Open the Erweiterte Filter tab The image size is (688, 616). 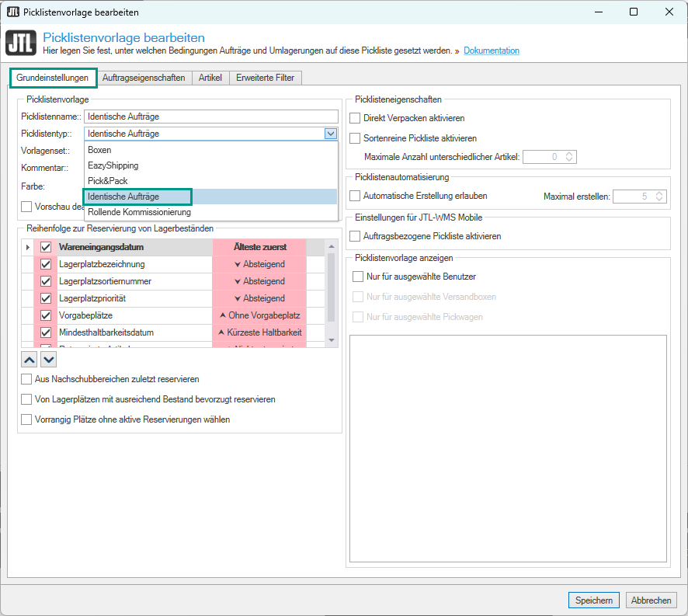click(x=266, y=78)
